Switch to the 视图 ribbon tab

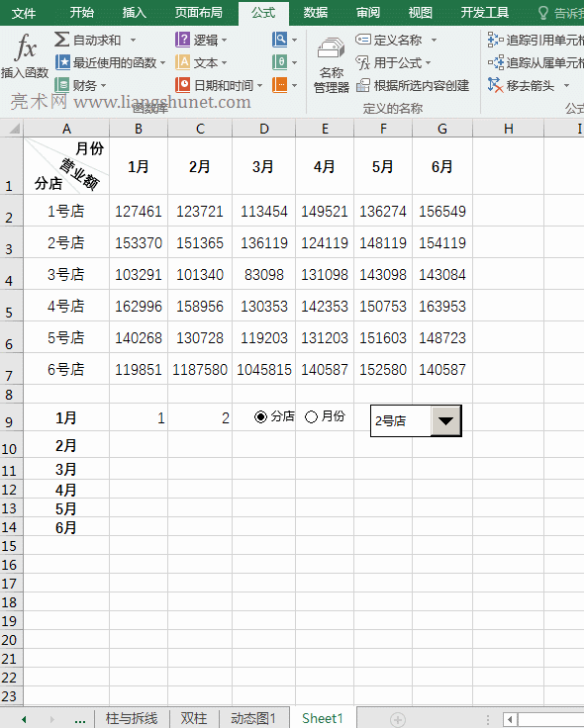coord(420,13)
